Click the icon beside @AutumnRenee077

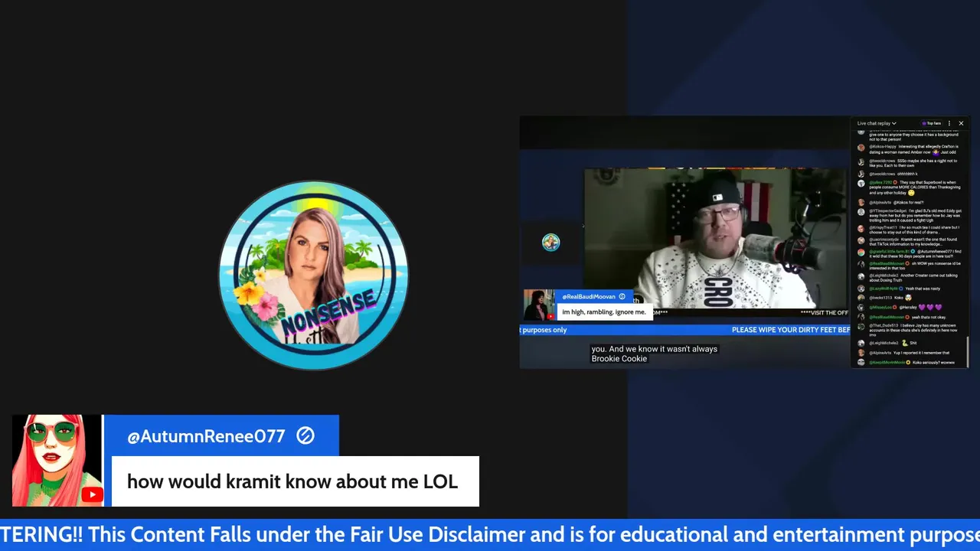click(x=305, y=435)
